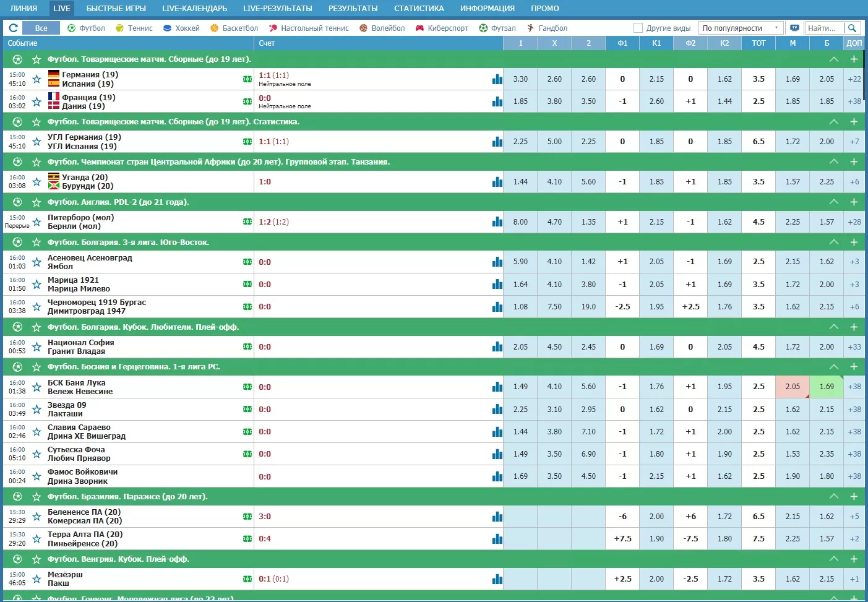The image size is (868, 602).
Task: Open the По популярности sorting dropdown
Action: (x=741, y=28)
